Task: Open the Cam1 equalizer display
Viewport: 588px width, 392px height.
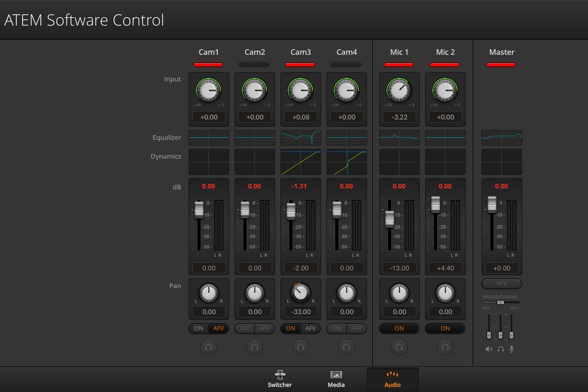Action: tap(208, 137)
